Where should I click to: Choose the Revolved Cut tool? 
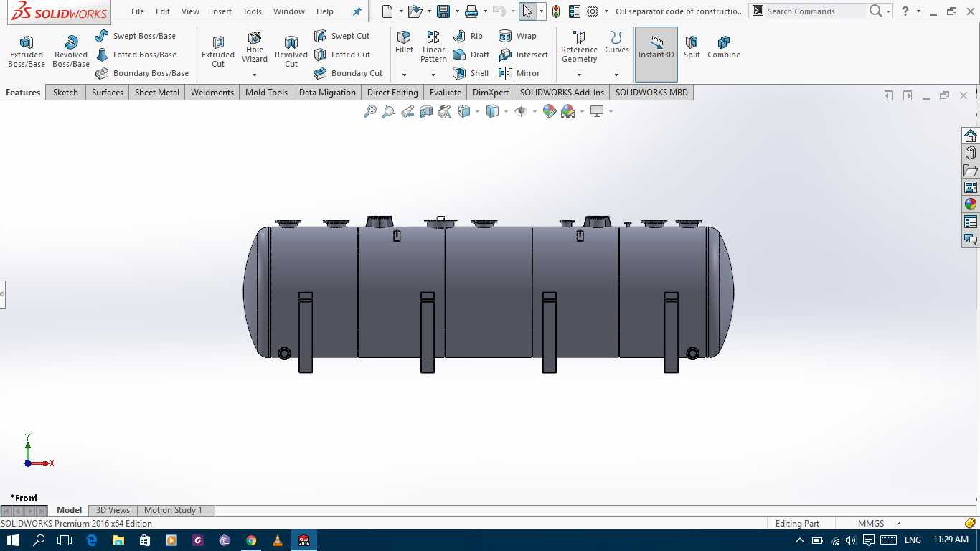click(x=291, y=52)
